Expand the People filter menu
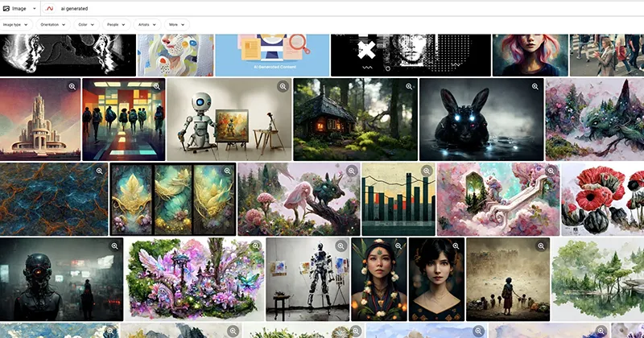 [116, 25]
